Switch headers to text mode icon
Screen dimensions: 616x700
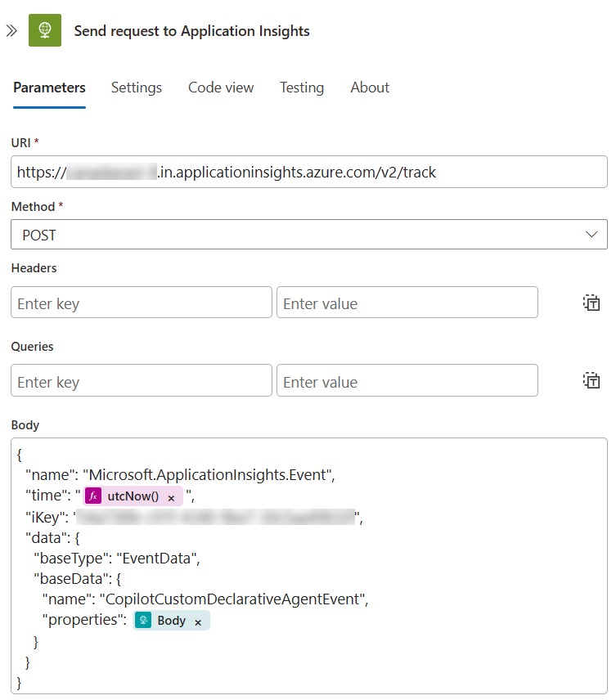(591, 303)
